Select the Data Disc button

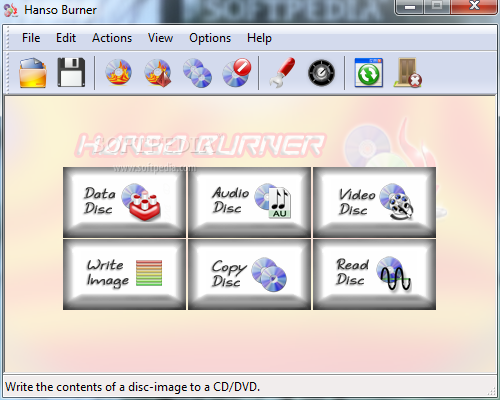pyautogui.click(x=124, y=202)
